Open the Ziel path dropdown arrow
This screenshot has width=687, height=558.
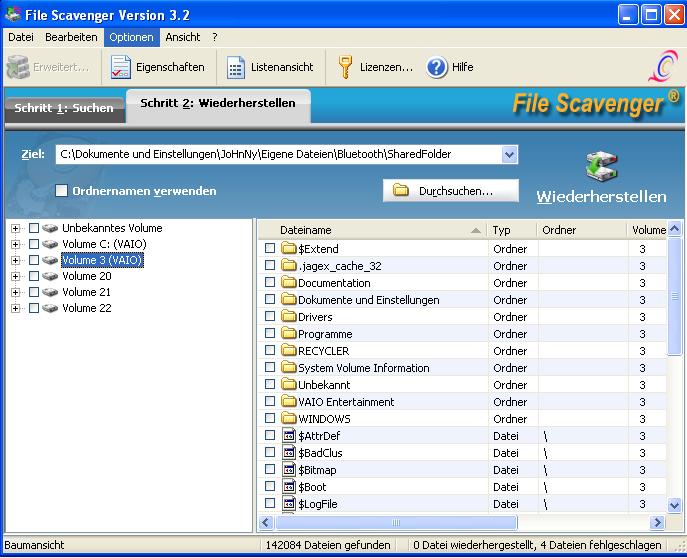click(x=509, y=154)
